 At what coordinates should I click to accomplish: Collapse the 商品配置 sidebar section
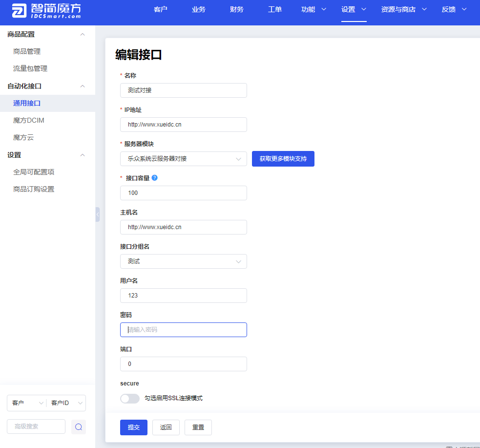(83, 34)
